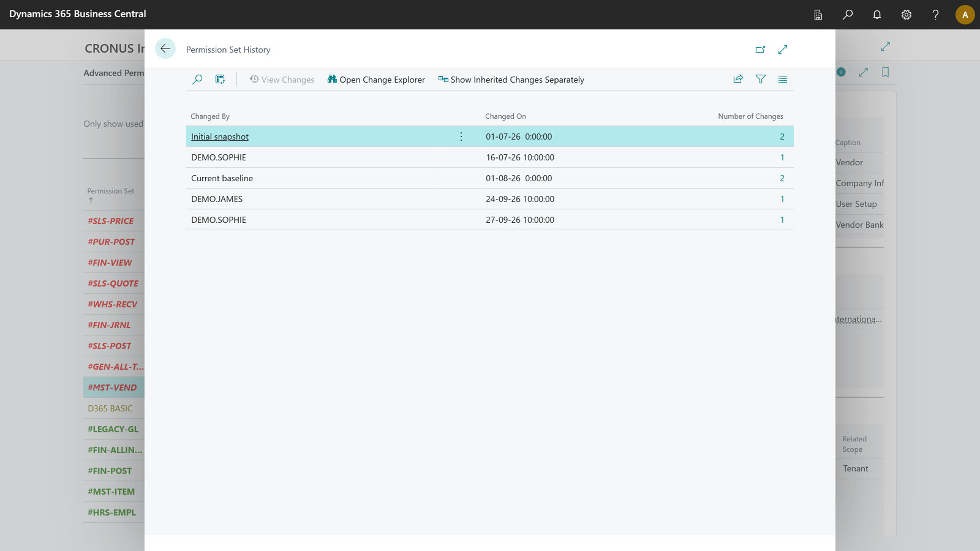Screen dimensions: 980x551
Task: Click the edit list icon beside search
Action: [x=220, y=80]
